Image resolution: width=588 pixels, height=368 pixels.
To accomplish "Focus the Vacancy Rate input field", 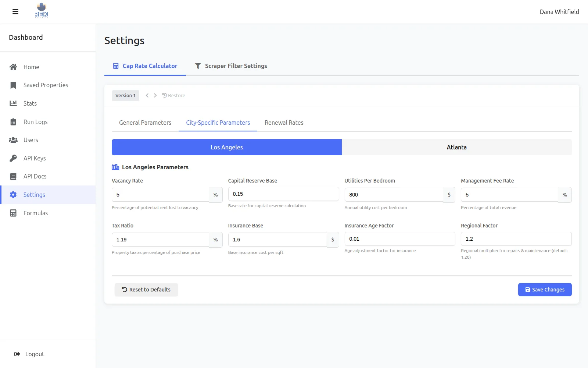I will pyautogui.click(x=160, y=195).
